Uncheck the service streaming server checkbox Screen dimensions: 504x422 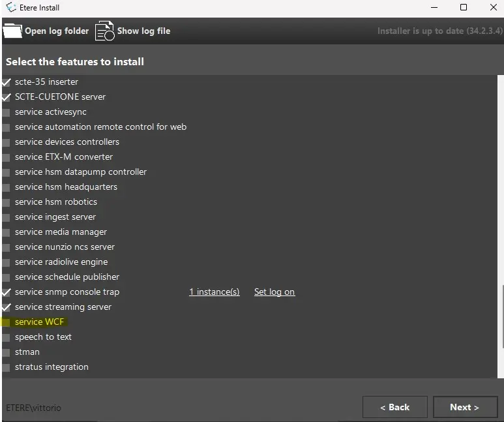[7, 307]
